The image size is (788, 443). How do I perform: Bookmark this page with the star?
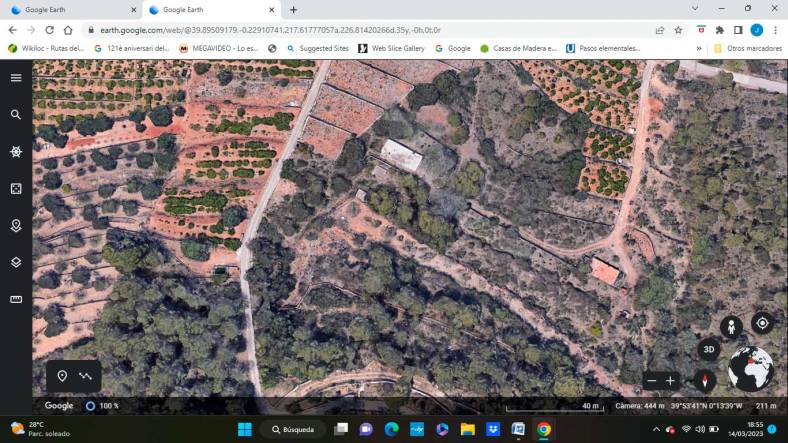tap(679, 30)
